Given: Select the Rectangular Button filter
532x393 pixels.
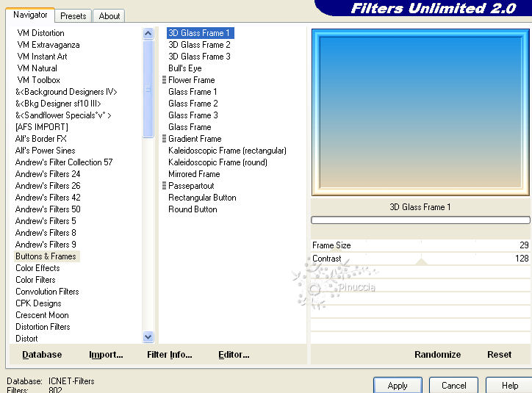Looking at the screenshot, I should coord(202,198).
